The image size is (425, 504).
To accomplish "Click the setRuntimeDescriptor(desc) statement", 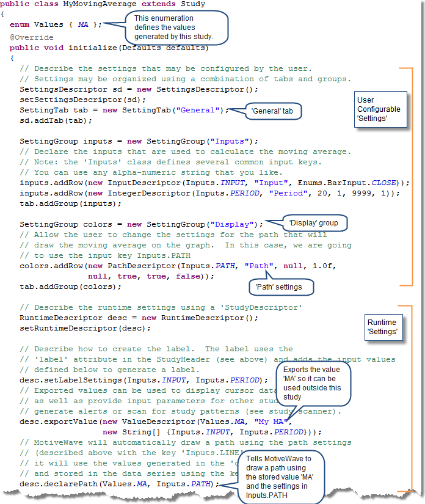I will 85,327.
